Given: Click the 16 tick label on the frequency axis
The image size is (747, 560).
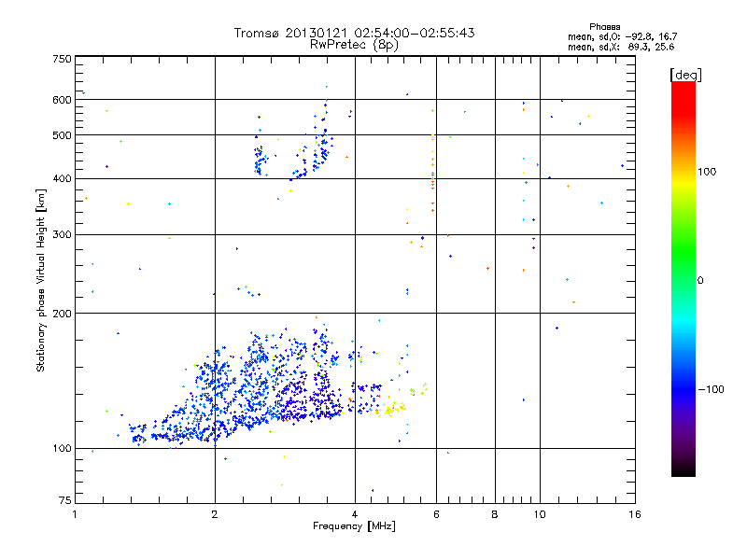Looking at the screenshot, I should (x=635, y=514).
